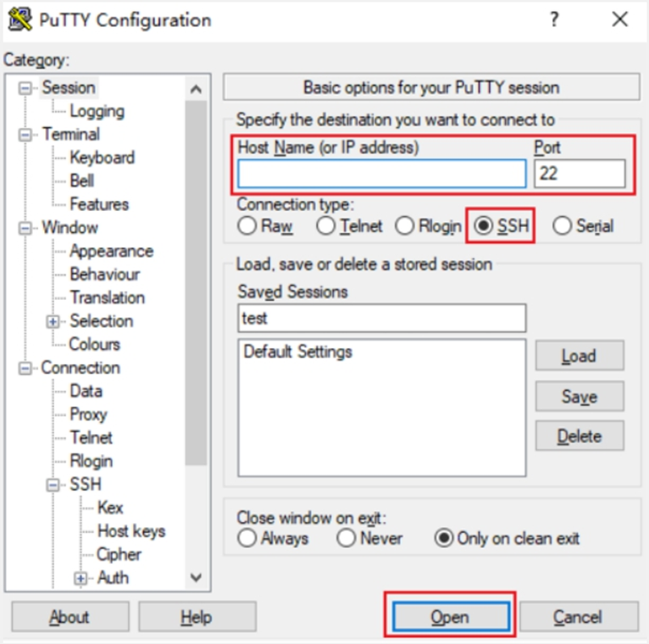Click the PuTTY icon in title bar
This screenshot has height=644, width=649.
pyautogui.click(x=19, y=19)
